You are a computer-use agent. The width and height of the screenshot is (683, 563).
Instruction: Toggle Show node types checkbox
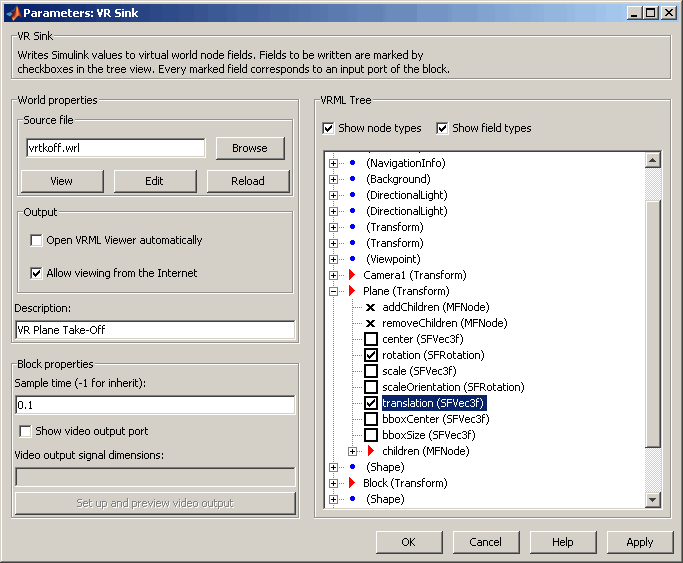click(328, 128)
